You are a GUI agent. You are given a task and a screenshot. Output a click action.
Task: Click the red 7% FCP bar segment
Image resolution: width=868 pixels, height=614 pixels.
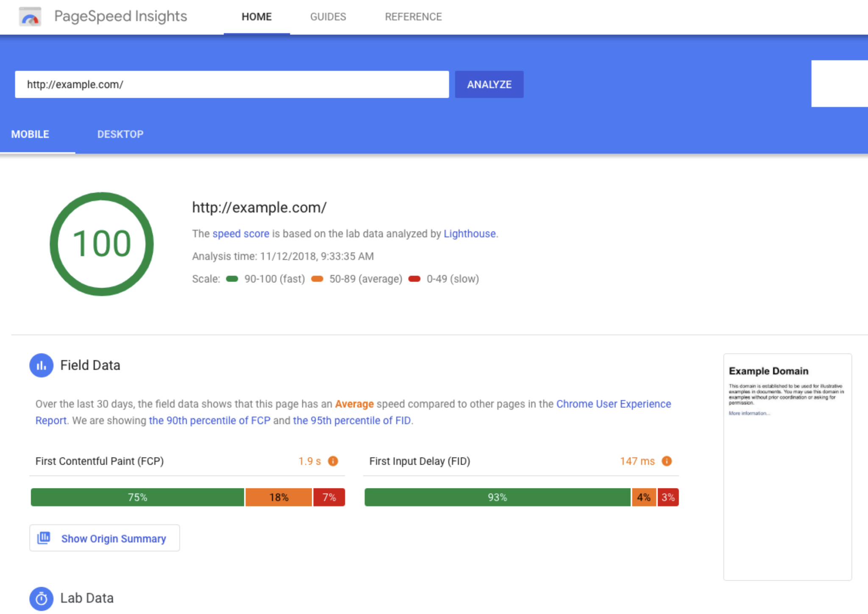(x=329, y=497)
